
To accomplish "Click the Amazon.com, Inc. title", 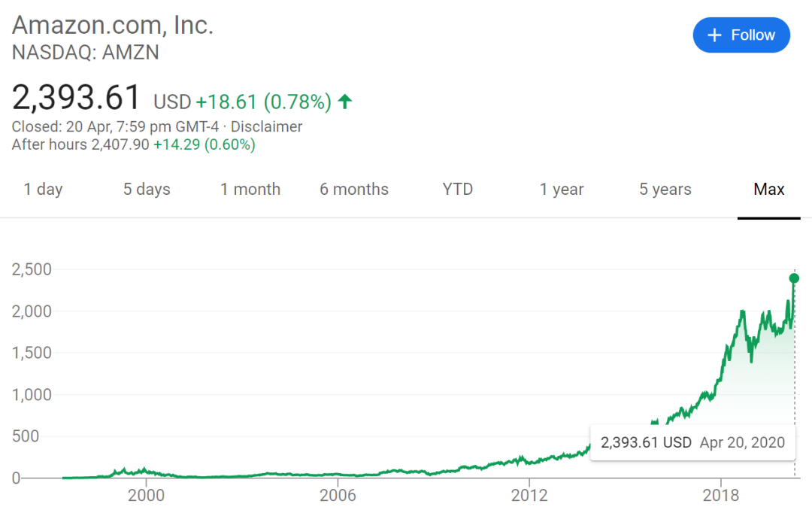I will (x=113, y=25).
